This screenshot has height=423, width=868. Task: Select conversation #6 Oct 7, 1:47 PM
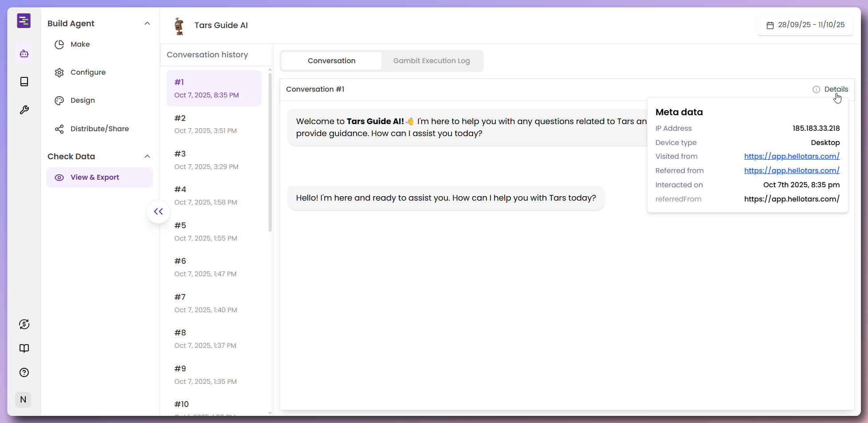(x=214, y=267)
